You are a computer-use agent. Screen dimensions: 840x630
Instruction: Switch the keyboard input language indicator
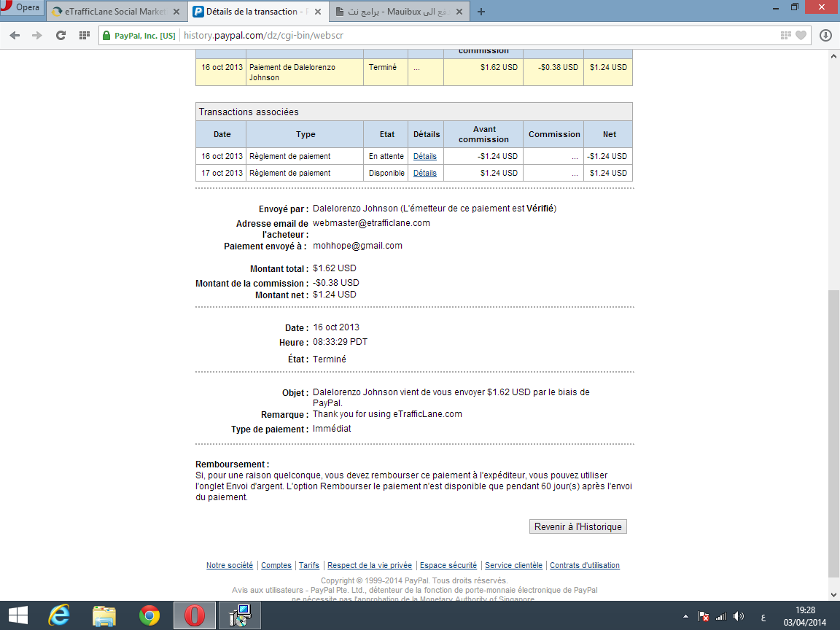point(763,617)
